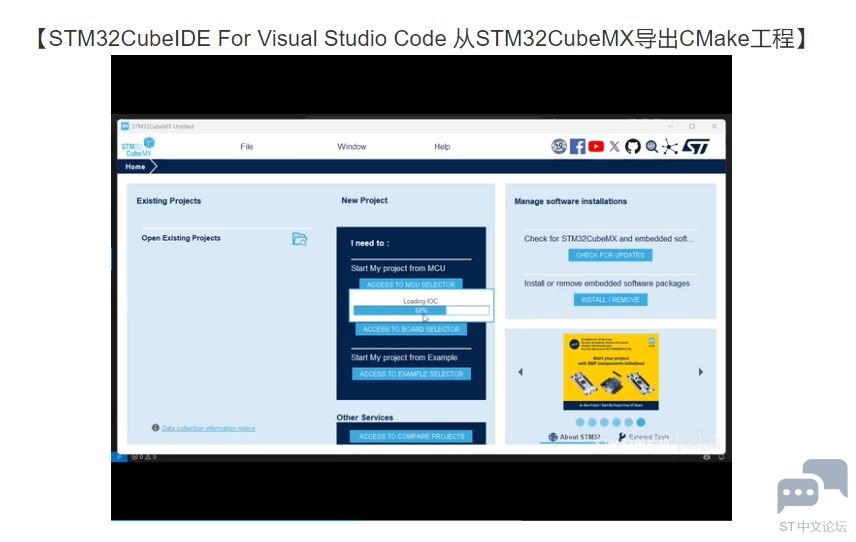Click the Open Existing Projects label

coord(181,238)
